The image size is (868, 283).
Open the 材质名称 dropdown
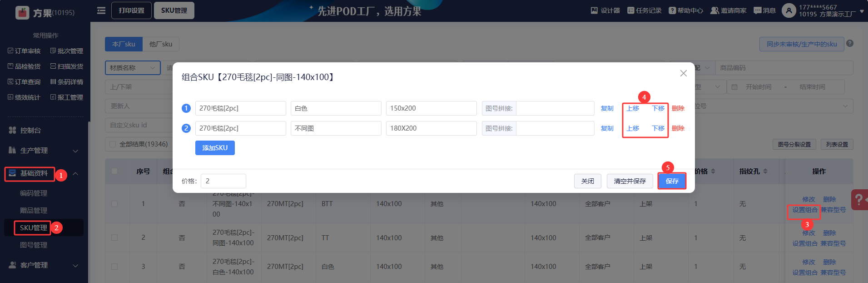133,68
